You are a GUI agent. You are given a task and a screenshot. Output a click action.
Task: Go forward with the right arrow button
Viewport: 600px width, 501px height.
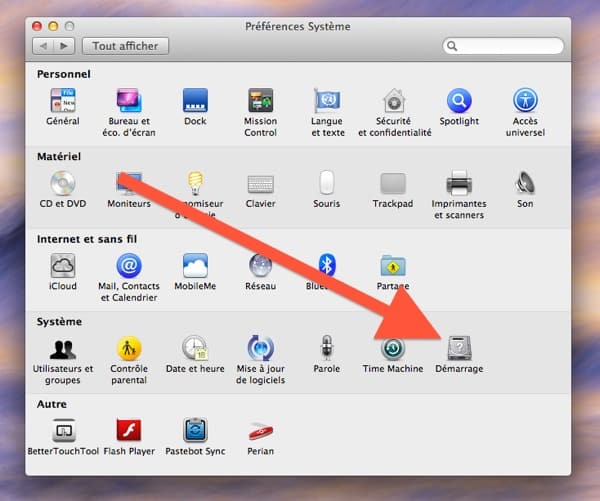(64, 46)
